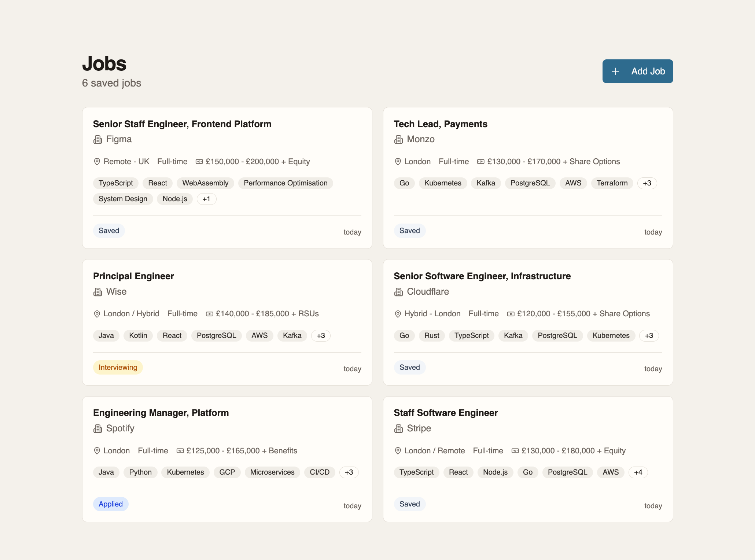Viewport: 755px width, 560px height.
Task: Click the Kotlin tag on Wise card
Action: pos(138,336)
